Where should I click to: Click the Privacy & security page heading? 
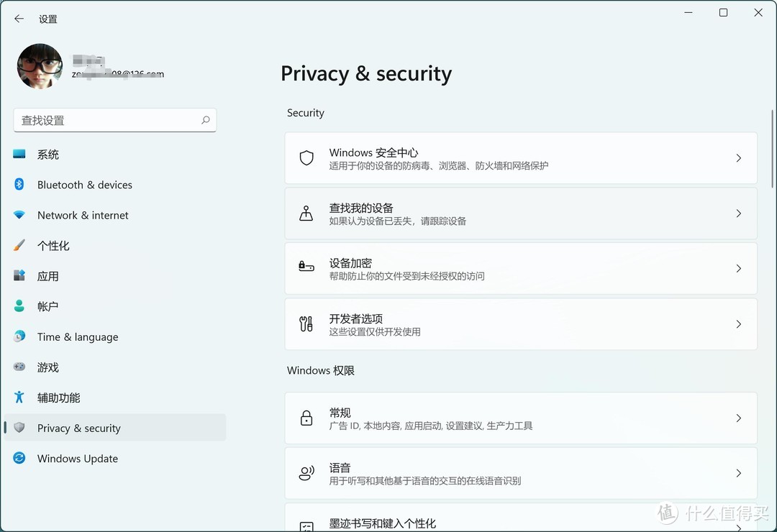[366, 74]
